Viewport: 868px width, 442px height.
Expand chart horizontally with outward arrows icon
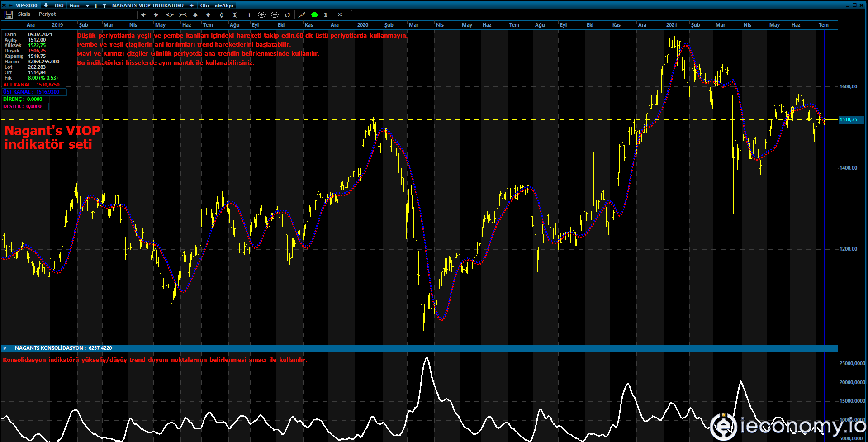[x=170, y=15]
